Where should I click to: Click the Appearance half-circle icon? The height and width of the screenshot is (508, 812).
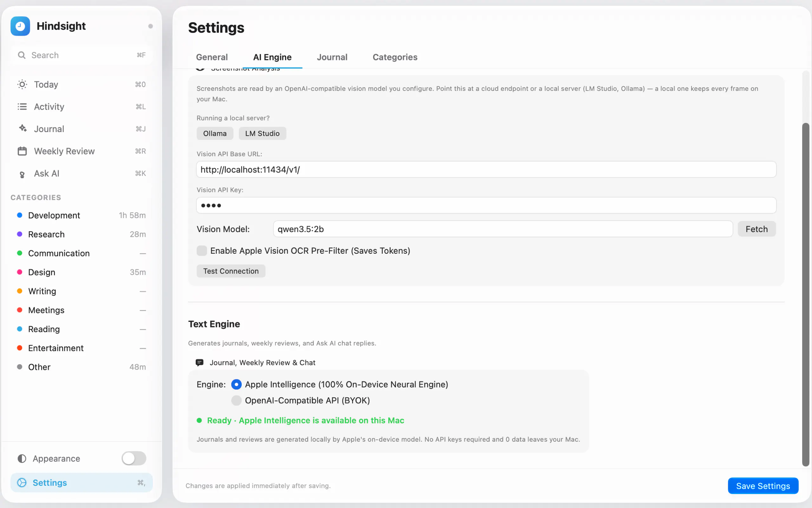point(22,458)
